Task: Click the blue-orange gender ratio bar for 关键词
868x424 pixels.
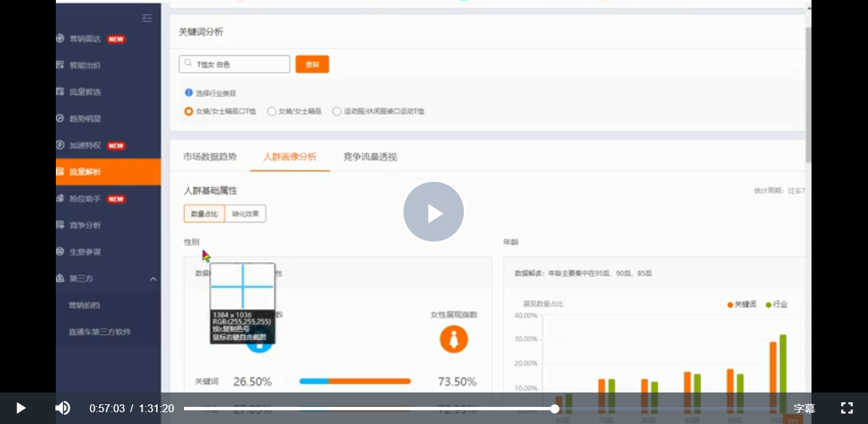Action: click(355, 381)
